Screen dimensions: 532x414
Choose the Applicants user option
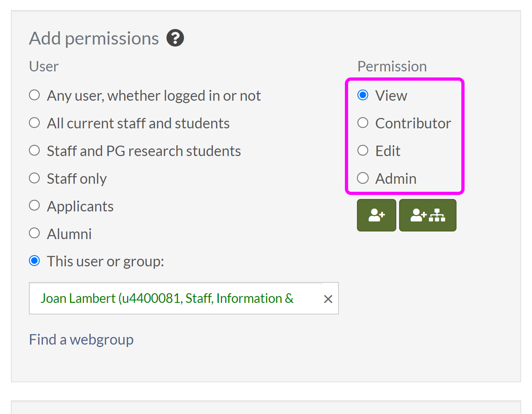(35, 206)
